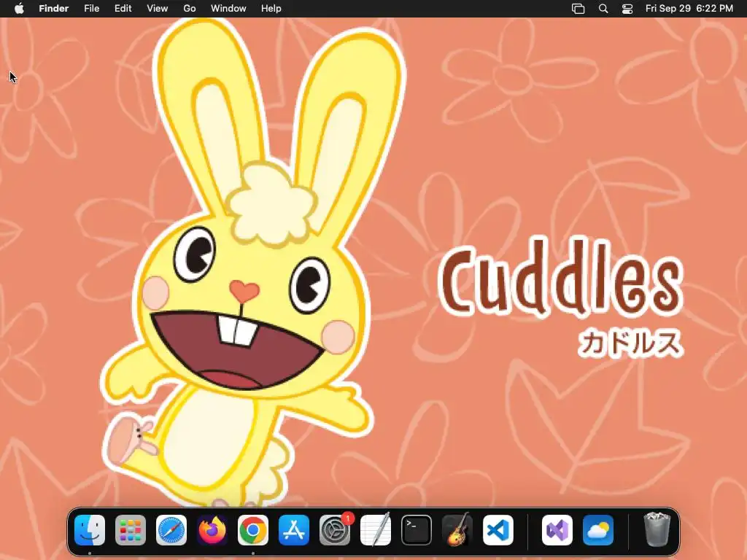Viewport: 747px width, 560px height.
Task: Open the Go menu
Action: (x=190, y=9)
